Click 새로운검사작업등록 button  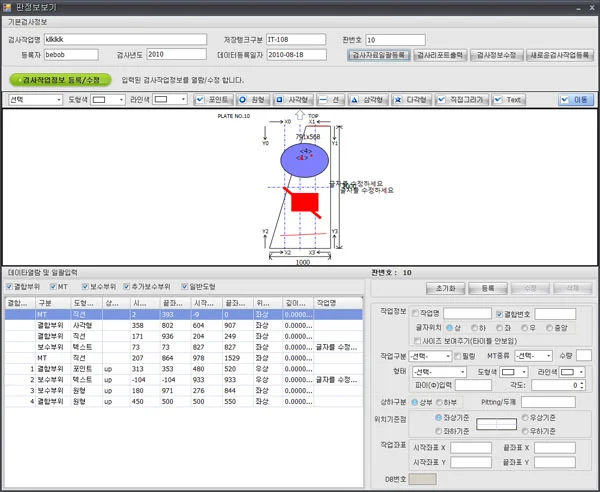pyautogui.click(x=559, y=55)
